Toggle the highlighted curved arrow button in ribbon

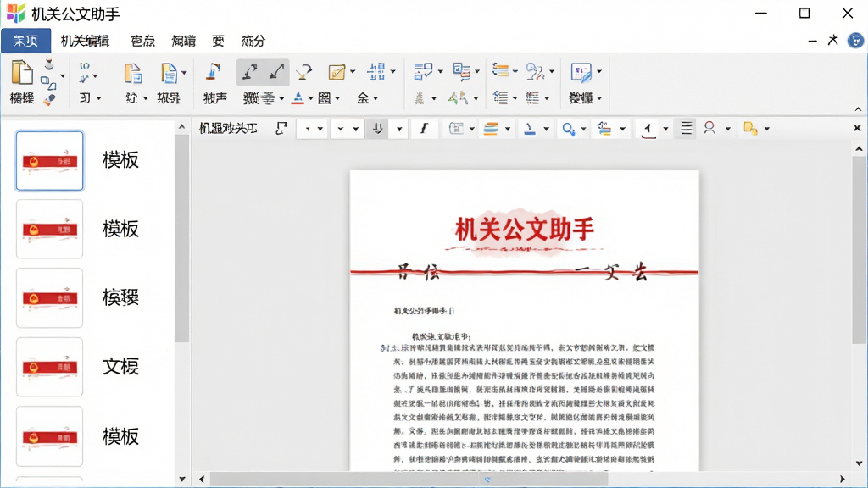tap(250, 73)
